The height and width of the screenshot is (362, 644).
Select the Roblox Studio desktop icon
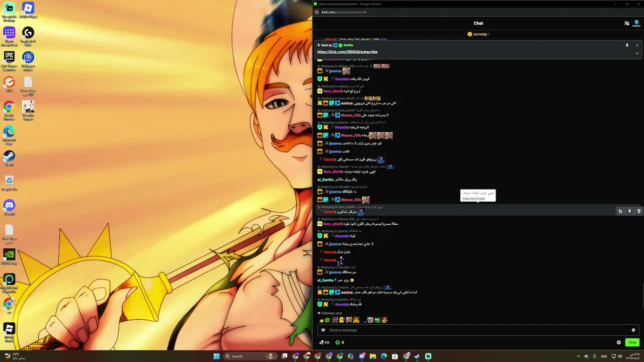click(9, 332)
